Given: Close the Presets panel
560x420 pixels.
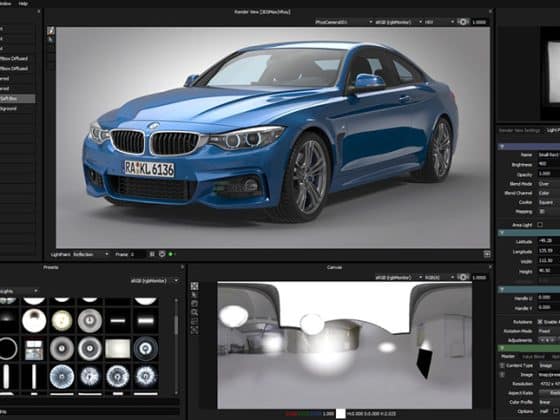Looking at the screenshot, I should coord(182,267).
